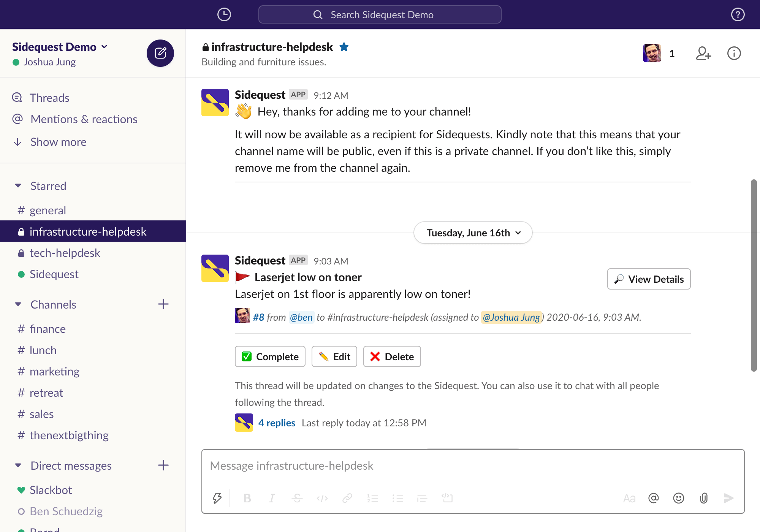The image size is (760, 532).
Task: Open the member list avatar
Action: tap(652, 53)
